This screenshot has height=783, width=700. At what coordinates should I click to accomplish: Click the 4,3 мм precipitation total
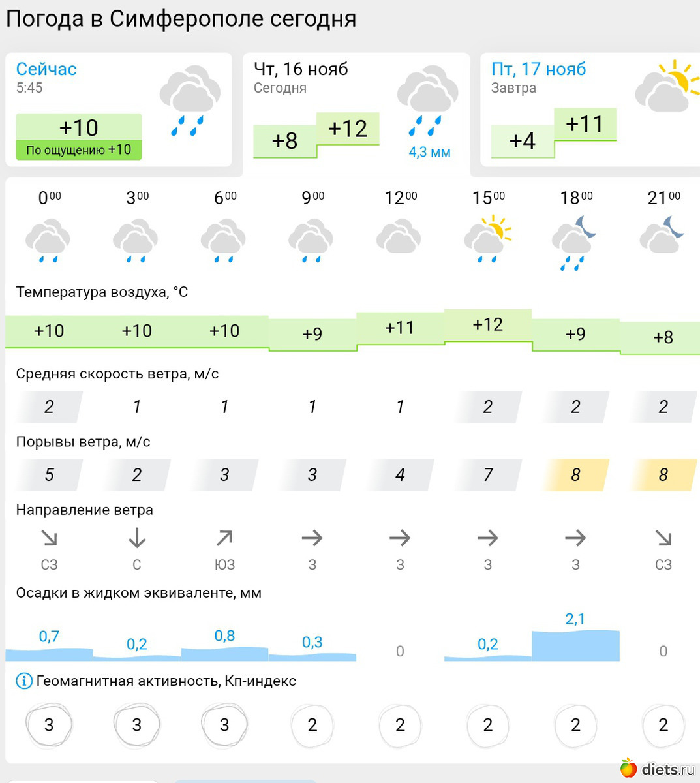click(x=429, y=153)
